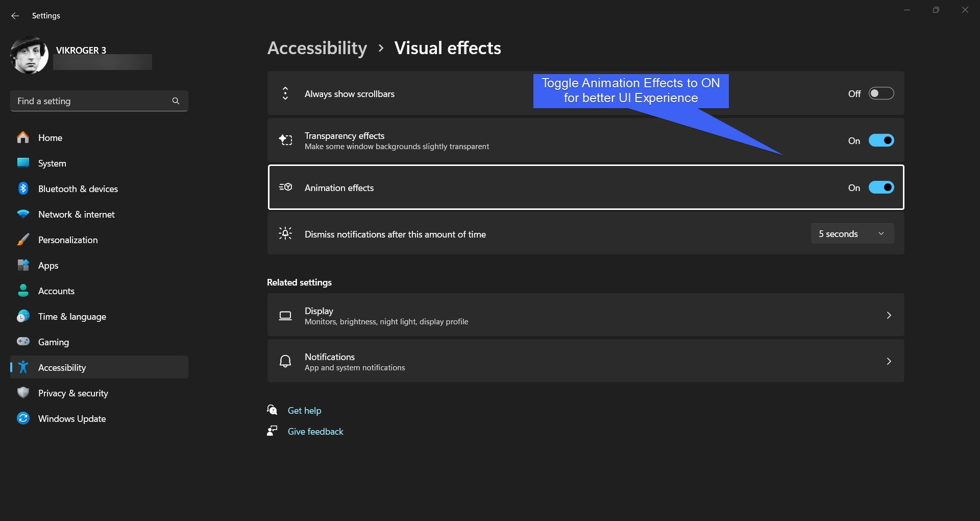Click the Personalization paintbrush icon
The image size is (980, 521).
(23, 240)
